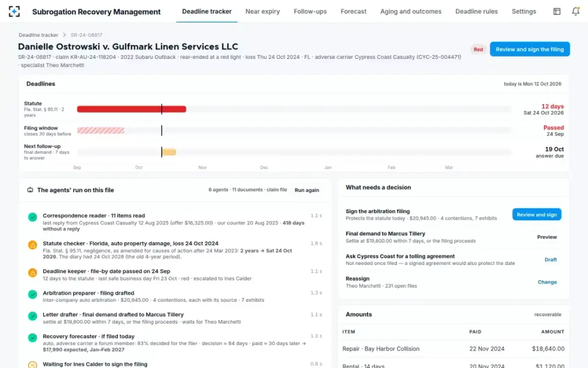The height and width of the screenshot is (368, 588).
Task: Click green check icon for Recovery forecaster
Action: pyautogui.click(x=32, y=338)
